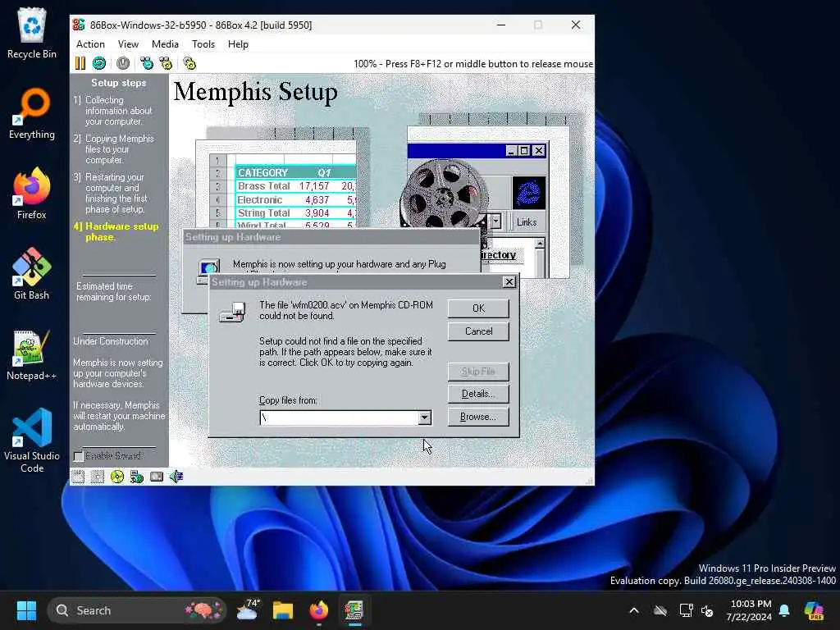Click Windows Start button
Image resolution: width=840 pixels, height=630 pixels.
tap(26, 610)
